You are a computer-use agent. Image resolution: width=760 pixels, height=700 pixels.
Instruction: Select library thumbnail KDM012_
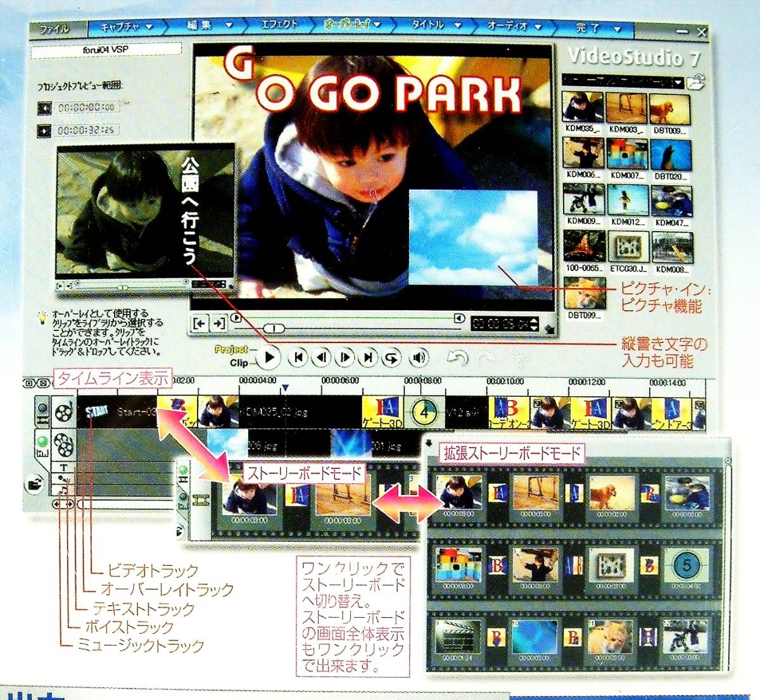pyautogui.click(x=628, y=201)
